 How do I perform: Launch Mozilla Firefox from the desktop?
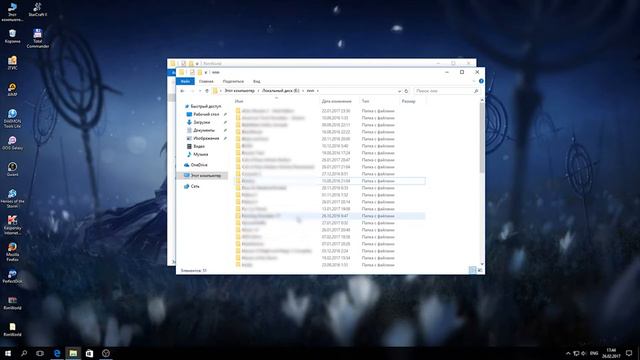12,251
